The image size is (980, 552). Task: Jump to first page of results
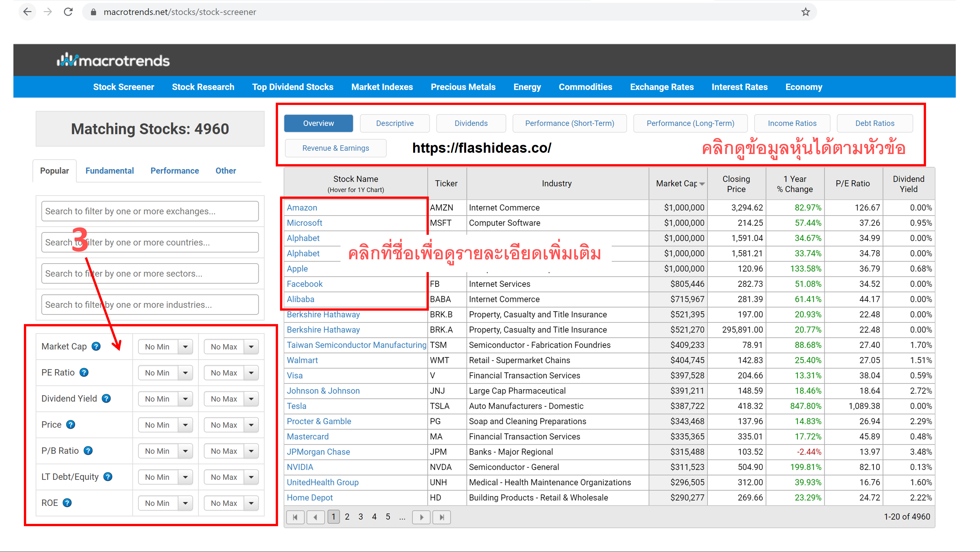pos(296,517)
